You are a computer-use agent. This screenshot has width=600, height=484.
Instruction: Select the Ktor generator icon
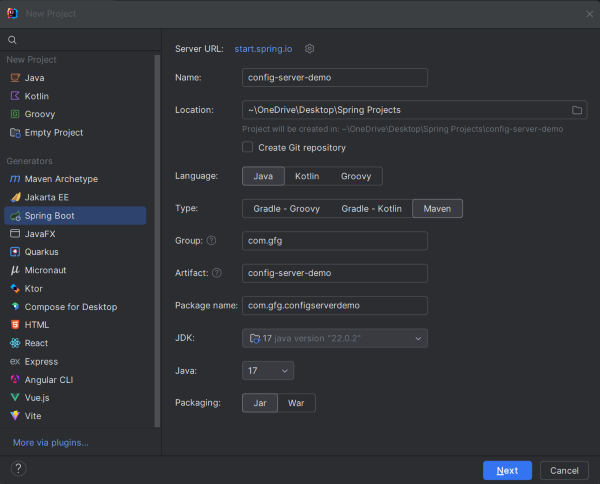point(15,288)
